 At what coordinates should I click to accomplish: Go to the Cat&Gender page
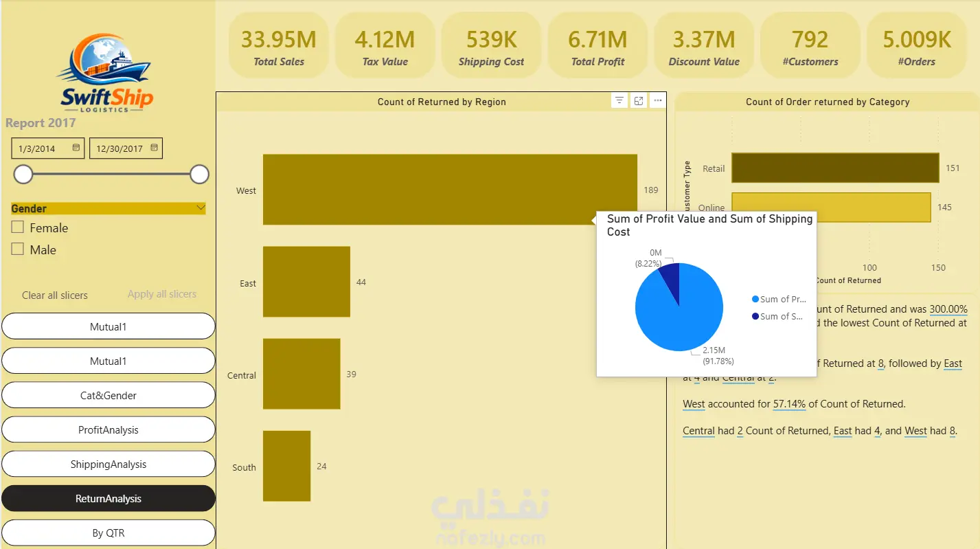(x=109, y=395)
